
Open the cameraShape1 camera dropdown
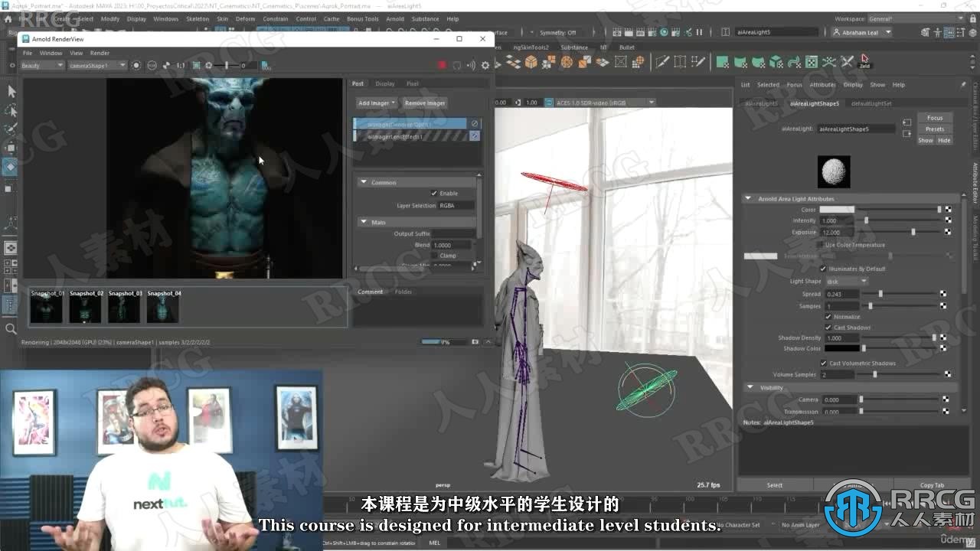98,66
